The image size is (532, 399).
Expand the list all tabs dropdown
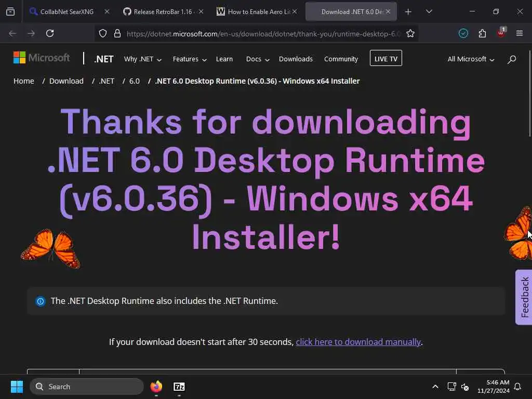click(429, 11)
